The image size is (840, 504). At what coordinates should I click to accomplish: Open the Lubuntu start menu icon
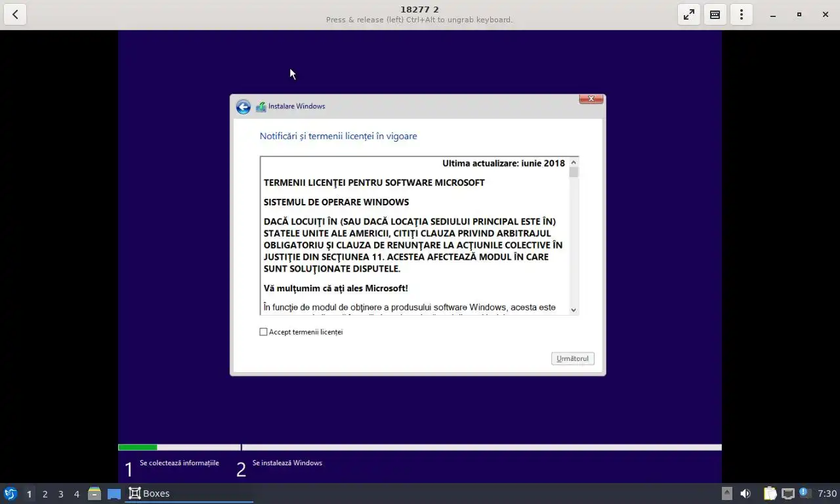click(10, 493)
